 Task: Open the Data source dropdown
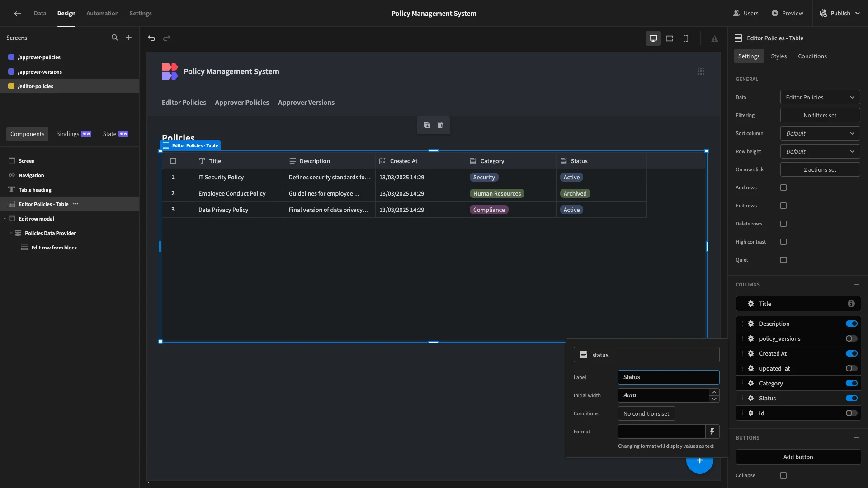click(x=820, y=97)
